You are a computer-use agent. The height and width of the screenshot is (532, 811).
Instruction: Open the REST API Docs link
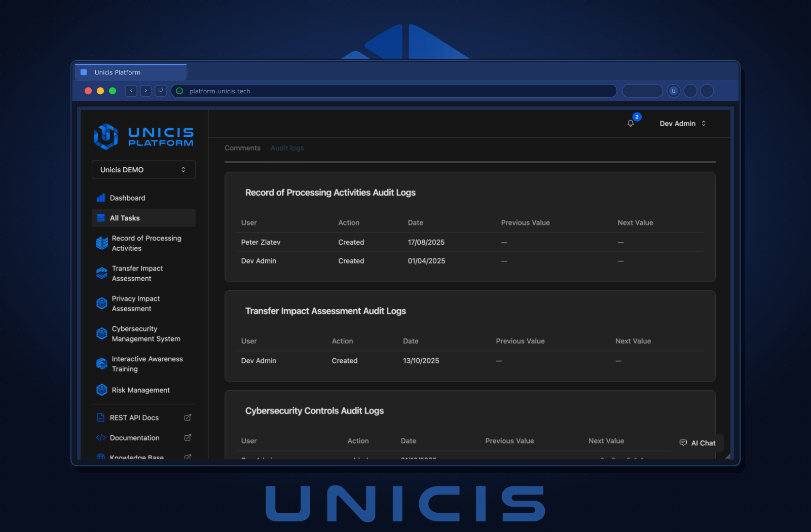pyautogui.click(x=143, y=417)
